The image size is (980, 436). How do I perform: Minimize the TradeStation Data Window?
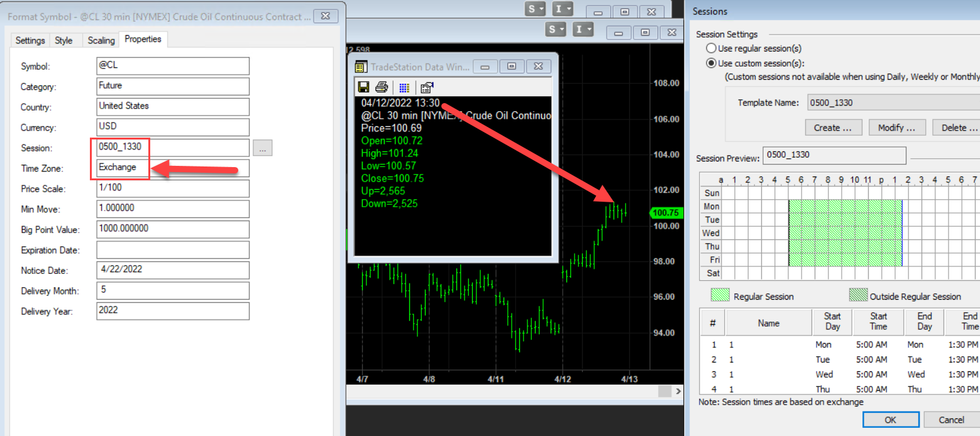pos(485,66)
